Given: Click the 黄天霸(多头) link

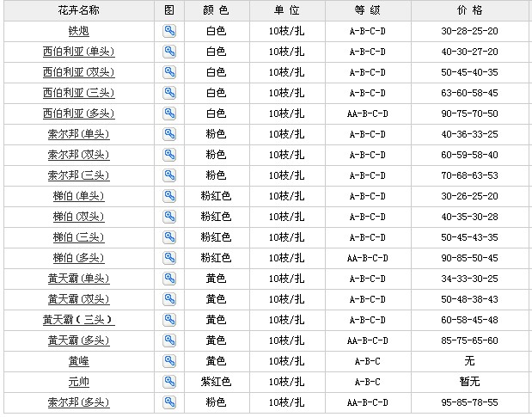Looking at the screenshot, I should tap(79, 340).
